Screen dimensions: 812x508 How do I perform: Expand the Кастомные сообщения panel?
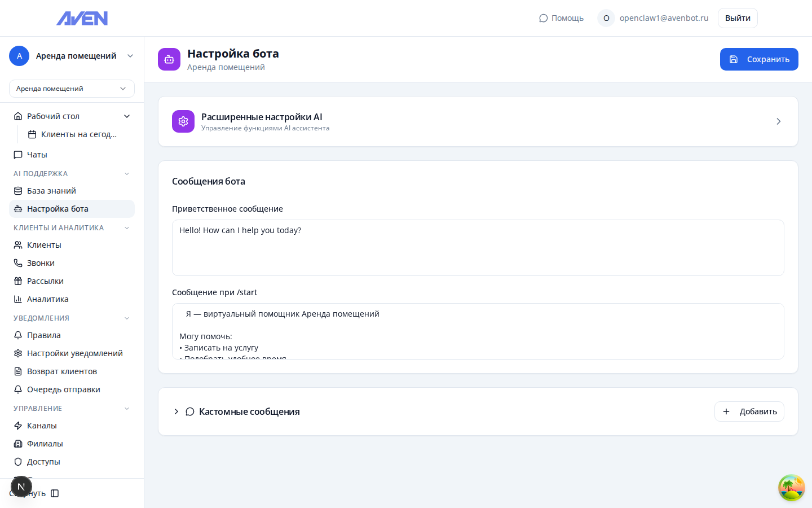coord(176,411)
